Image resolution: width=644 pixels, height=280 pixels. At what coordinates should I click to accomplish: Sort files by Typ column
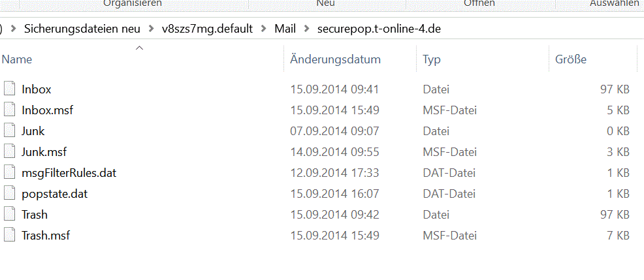click(x=483, y=59)
